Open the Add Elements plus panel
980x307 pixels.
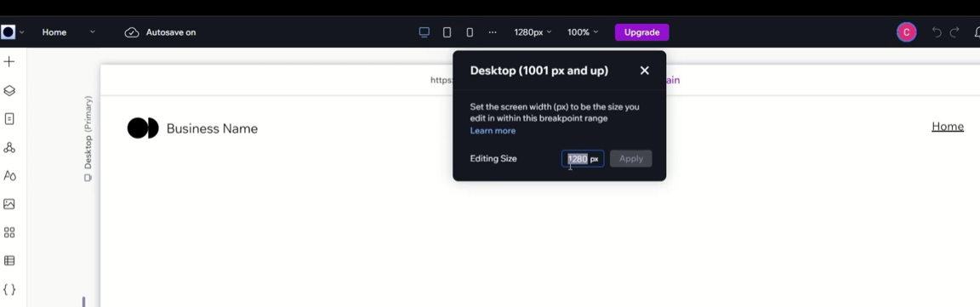pos(9,62)
